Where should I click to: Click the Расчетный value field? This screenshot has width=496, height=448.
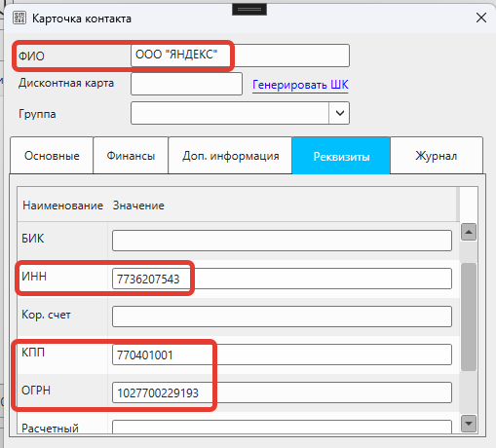click(x=282, y=427)
